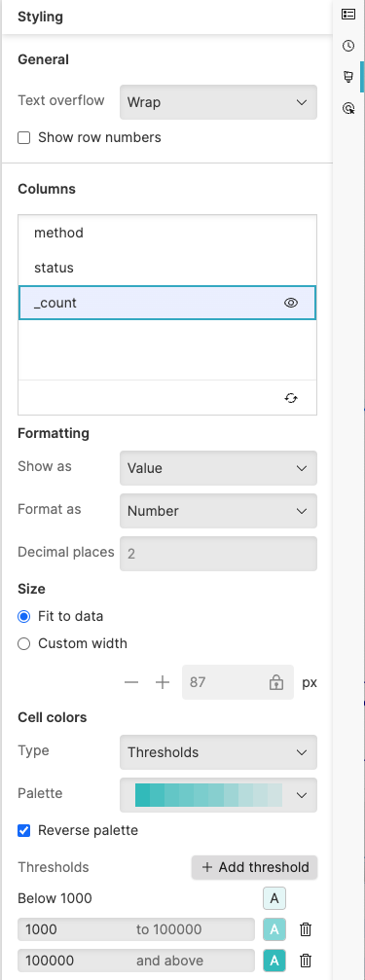Viewport: 365px width, 980px height.
Task: Enable Show row numbers checkbox
Action: (23, 138)
